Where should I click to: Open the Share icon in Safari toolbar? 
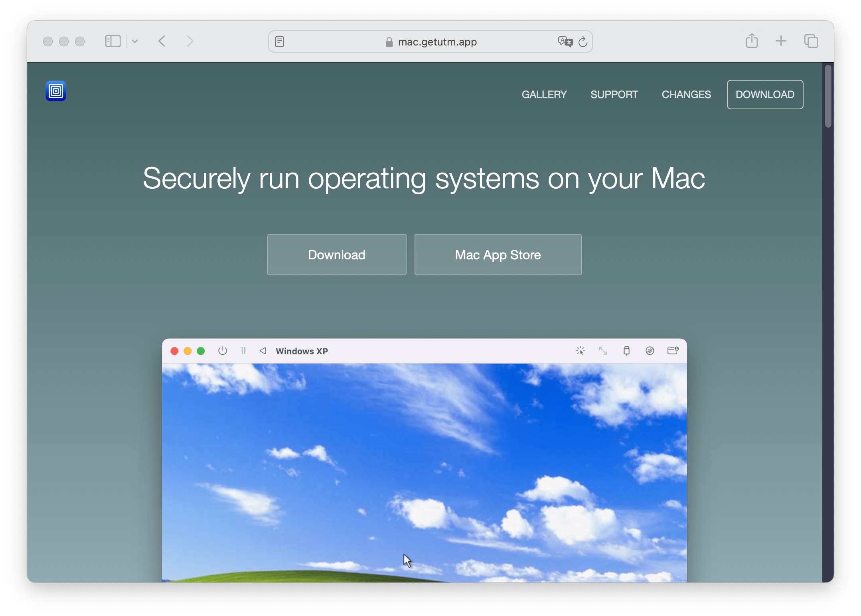[752, 41]
